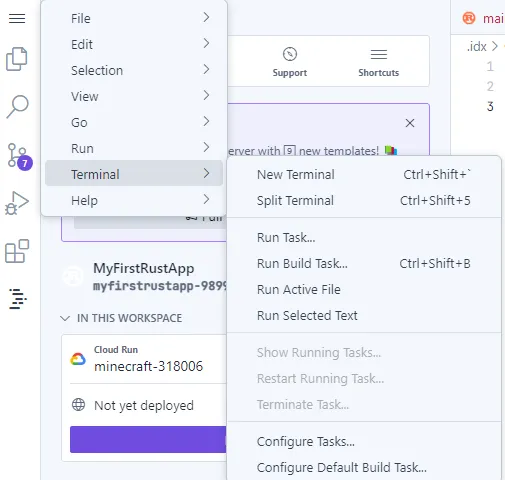Expand the Help submenu

134,200
